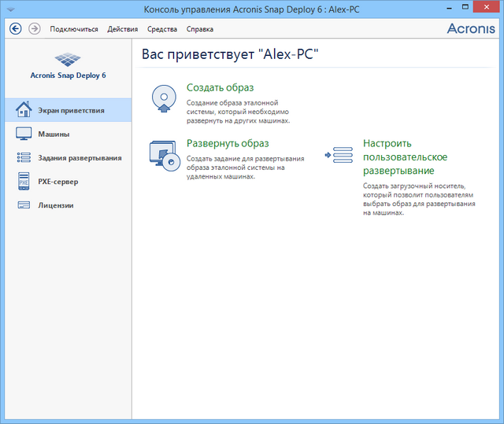Viewport: 504px width, 424px height.
Task: Select the Лицензии card icon
Action: pyautogui.click(x=24, y=205)
